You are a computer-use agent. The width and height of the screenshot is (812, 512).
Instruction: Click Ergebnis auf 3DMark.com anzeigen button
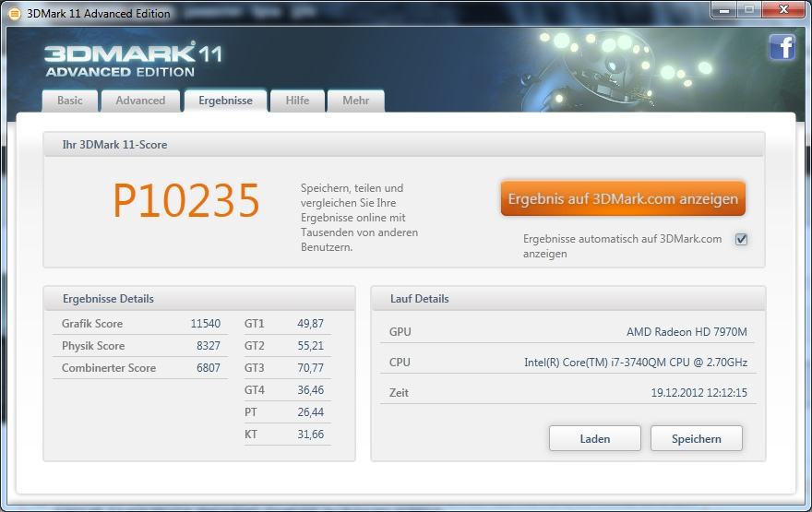[623, 198]
